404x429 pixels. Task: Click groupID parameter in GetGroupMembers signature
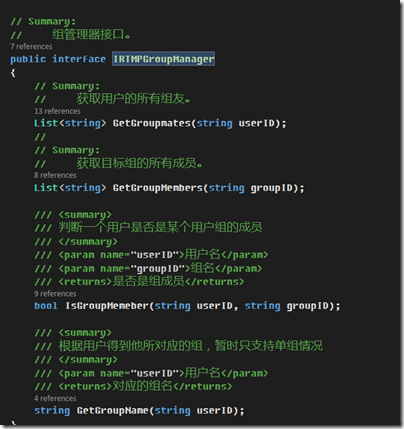[x=271, y=188]
